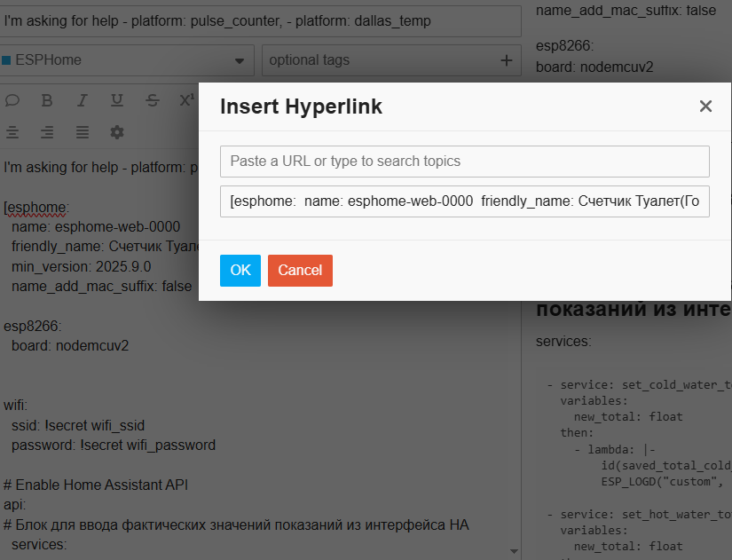
Task: Add a tag with the plus icon
Action: click(x=507, y=60)
